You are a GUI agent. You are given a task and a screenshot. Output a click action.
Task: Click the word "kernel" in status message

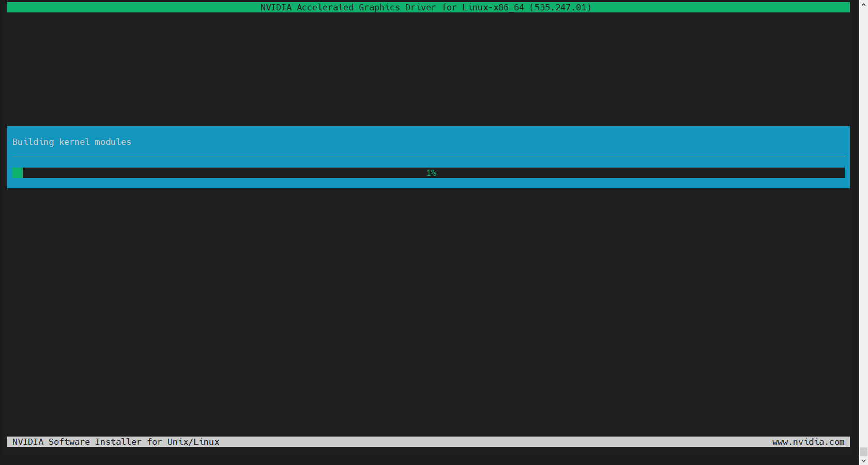(74, 142)
